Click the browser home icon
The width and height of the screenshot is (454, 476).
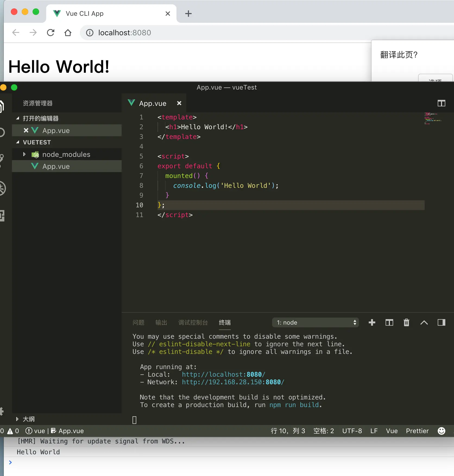coord(68,33)
